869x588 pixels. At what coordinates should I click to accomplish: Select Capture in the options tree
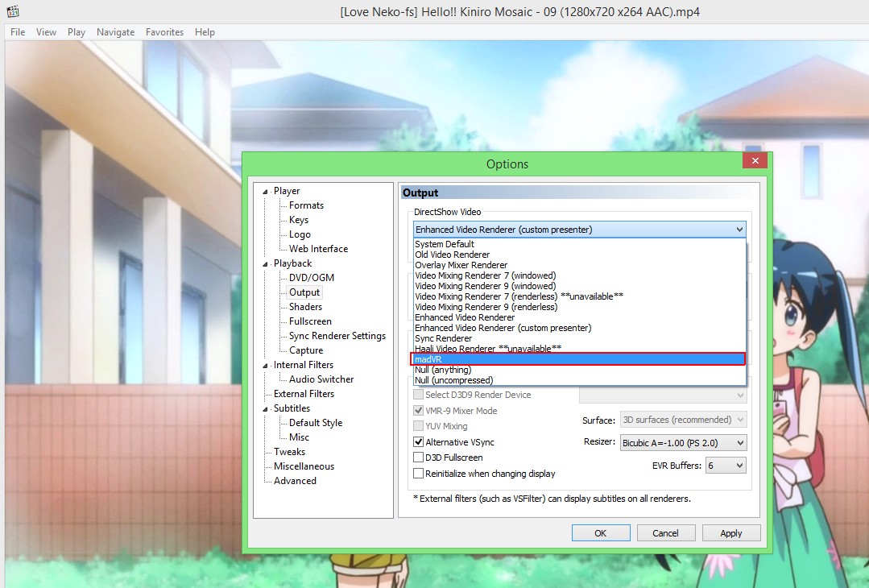305,350
